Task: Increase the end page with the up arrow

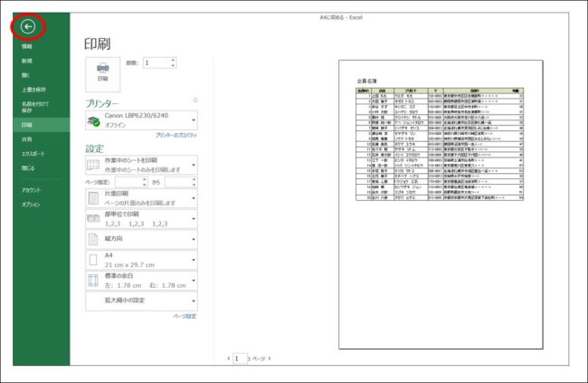Action: (x=194, y=179)
